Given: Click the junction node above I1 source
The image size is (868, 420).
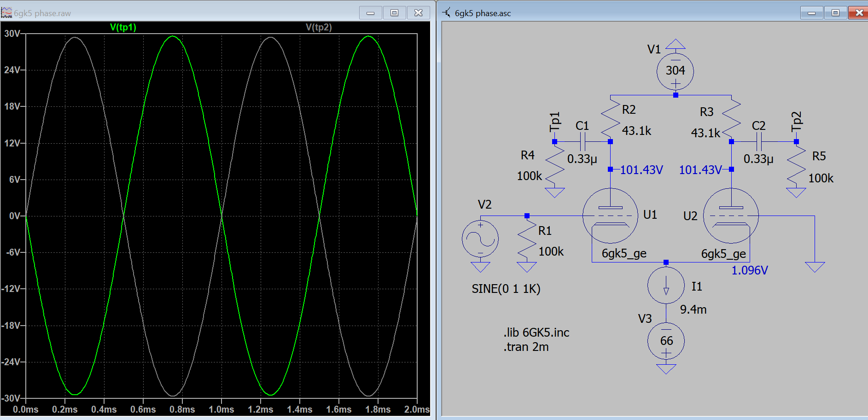Looking at the screenshot, I should coord(666,262).
